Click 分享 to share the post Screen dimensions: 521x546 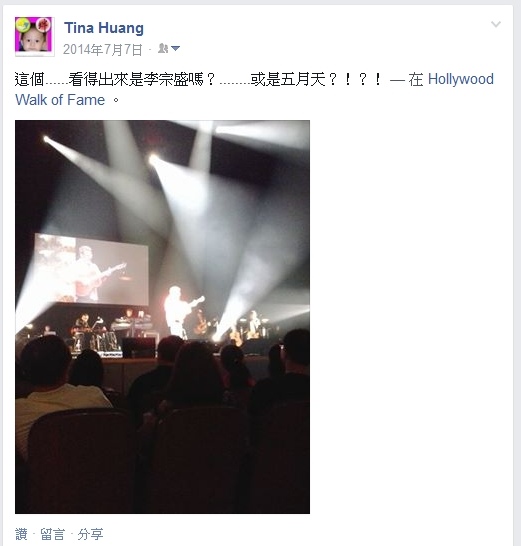90,534
